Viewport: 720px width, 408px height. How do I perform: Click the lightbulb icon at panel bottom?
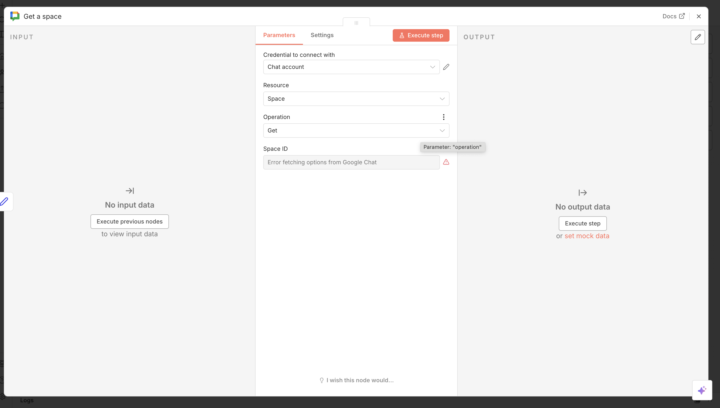pyautogui.click(x=321, y=380)
